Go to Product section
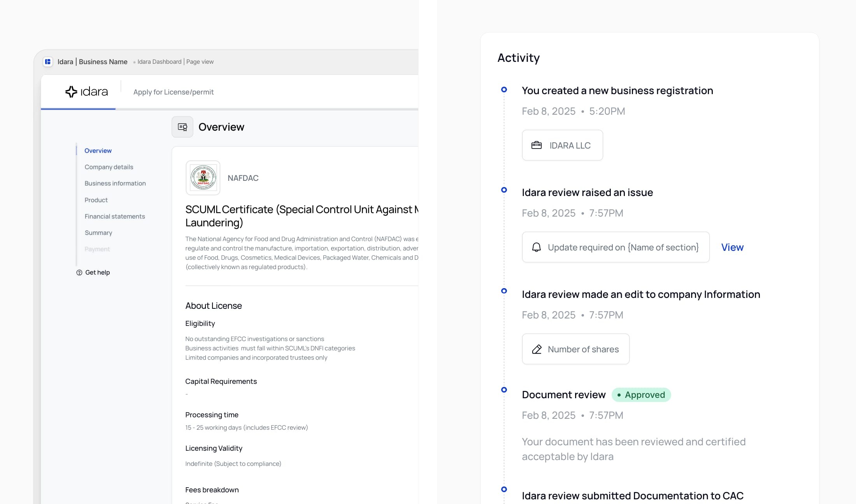This screenshot has height=504, width=856. click(96, 200)
